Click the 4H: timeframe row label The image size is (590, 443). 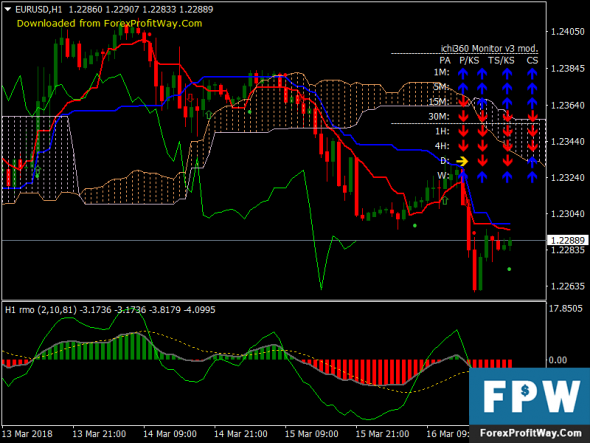coord(442,146)
